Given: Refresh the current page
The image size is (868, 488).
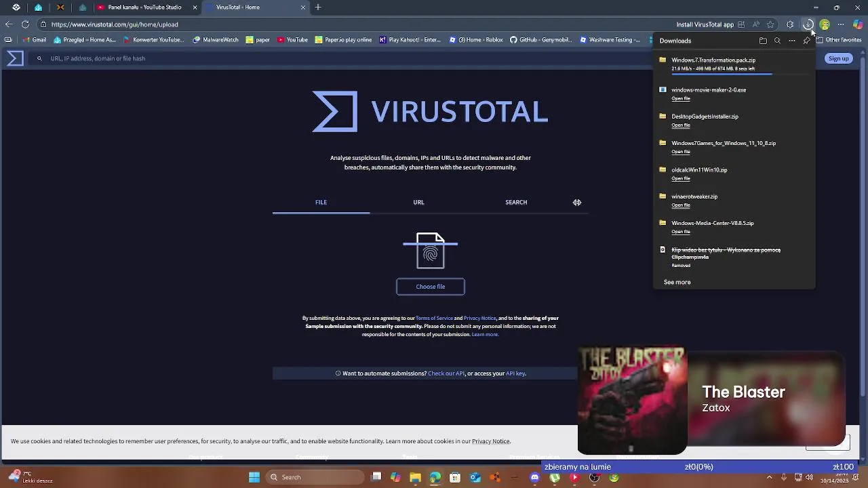Looking at the screenshot, I should 25,24.
